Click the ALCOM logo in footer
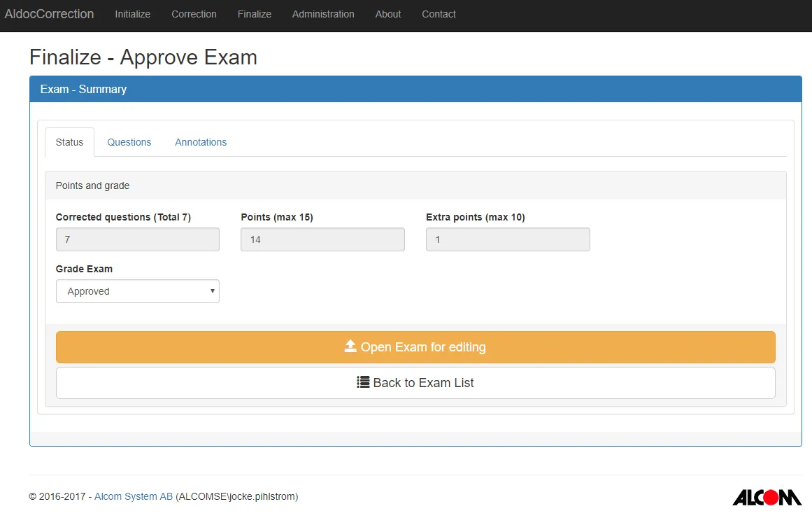Image resolution: width=812 pixels, height=518 pixels. (767, 497)
